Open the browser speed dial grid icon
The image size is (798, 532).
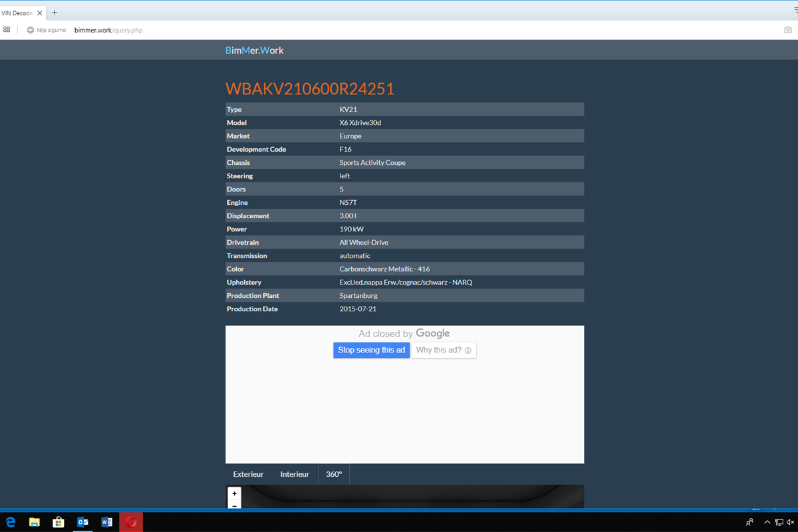click(x=7, y=30)
